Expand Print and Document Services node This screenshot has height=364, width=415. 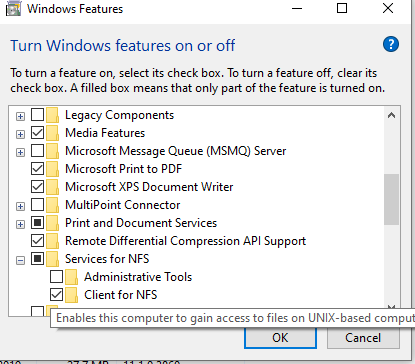coord(20,225)
